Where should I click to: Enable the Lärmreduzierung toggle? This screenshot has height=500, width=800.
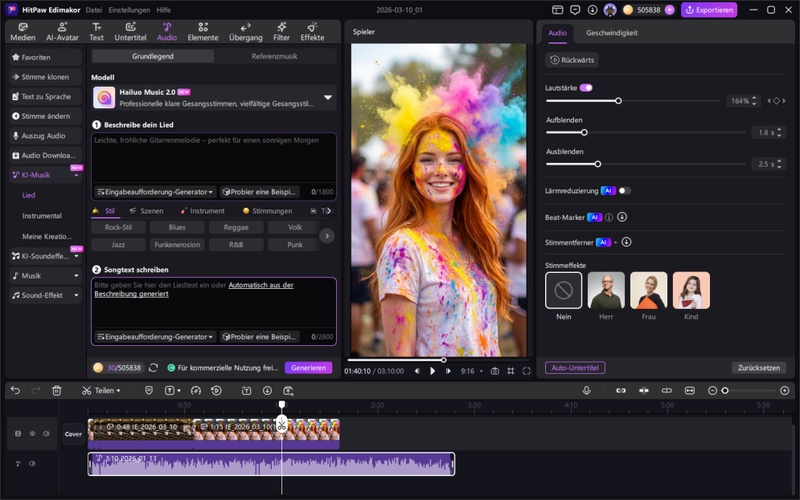[625, 190]
